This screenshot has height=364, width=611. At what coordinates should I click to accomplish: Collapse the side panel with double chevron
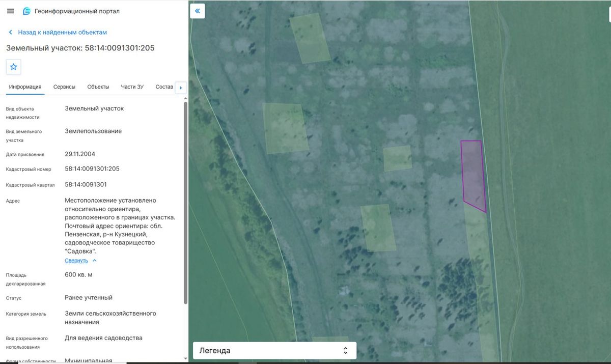198,11
